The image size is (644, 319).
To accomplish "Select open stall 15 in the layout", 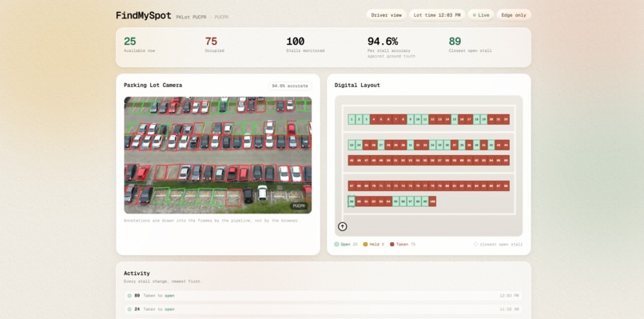I will point(455,119).
